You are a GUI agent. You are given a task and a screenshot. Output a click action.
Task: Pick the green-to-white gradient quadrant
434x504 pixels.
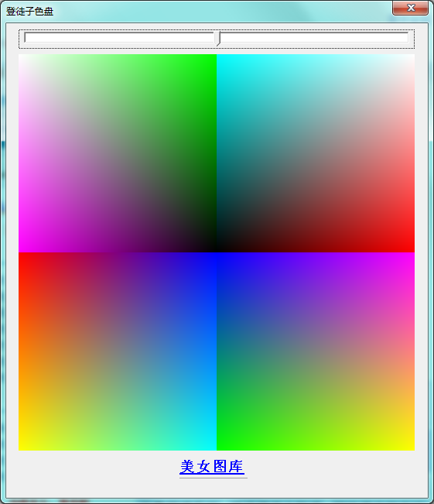coord(118,153)
